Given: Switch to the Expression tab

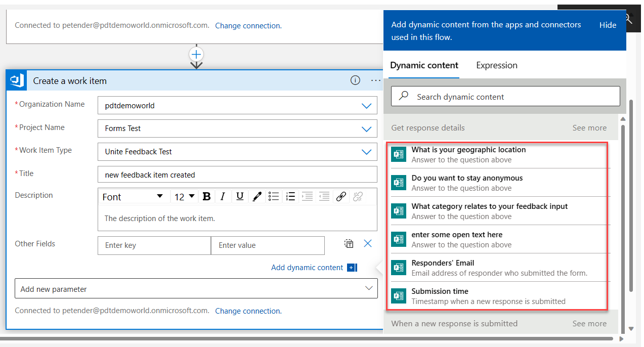Looking at the screenshot, I should pos(496,65).
